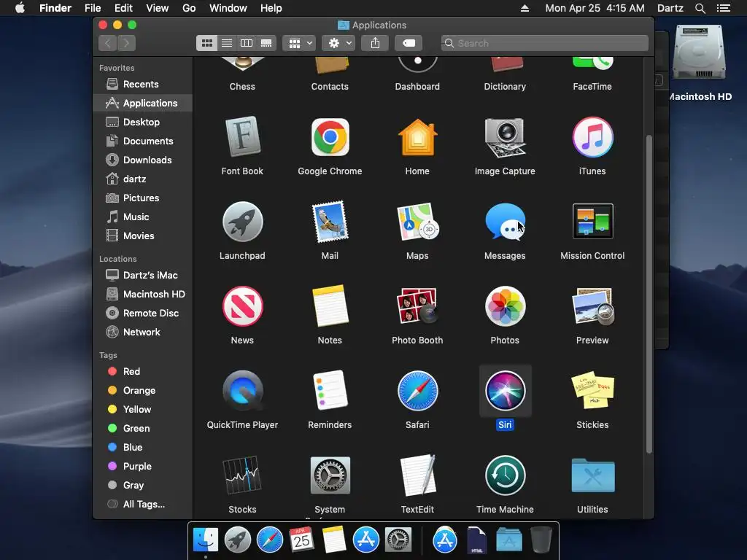The image size is (747, 560).
Task: Select the Photos app icon
Action: [505, 306]
